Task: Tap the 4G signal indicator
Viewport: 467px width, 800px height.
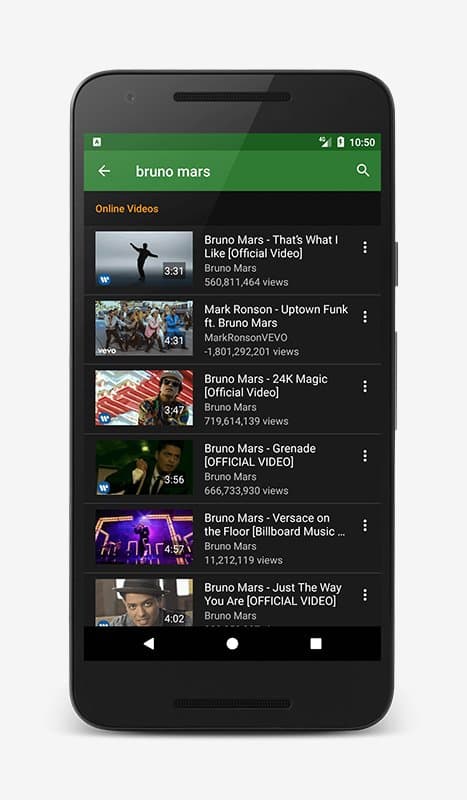Action: (325, 142)
